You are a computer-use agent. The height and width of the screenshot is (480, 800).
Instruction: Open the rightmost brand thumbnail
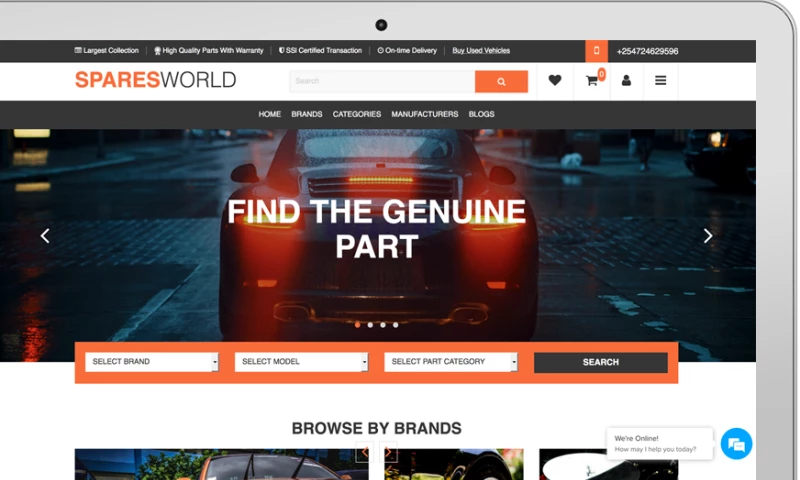click(608, 464)
